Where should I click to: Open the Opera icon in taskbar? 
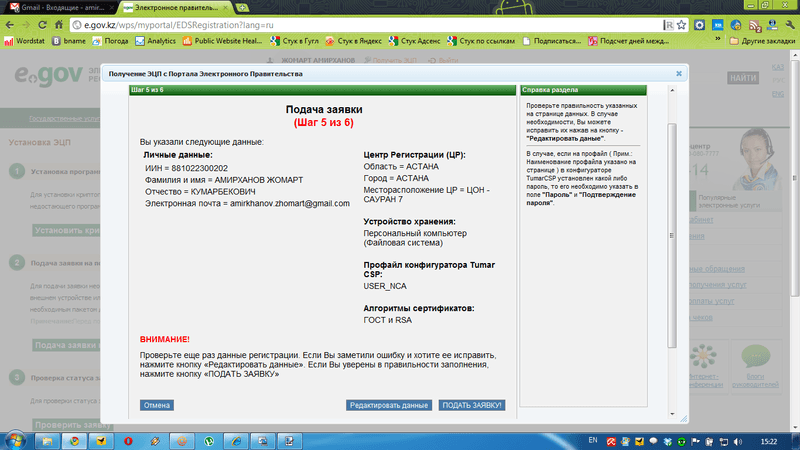128,441
